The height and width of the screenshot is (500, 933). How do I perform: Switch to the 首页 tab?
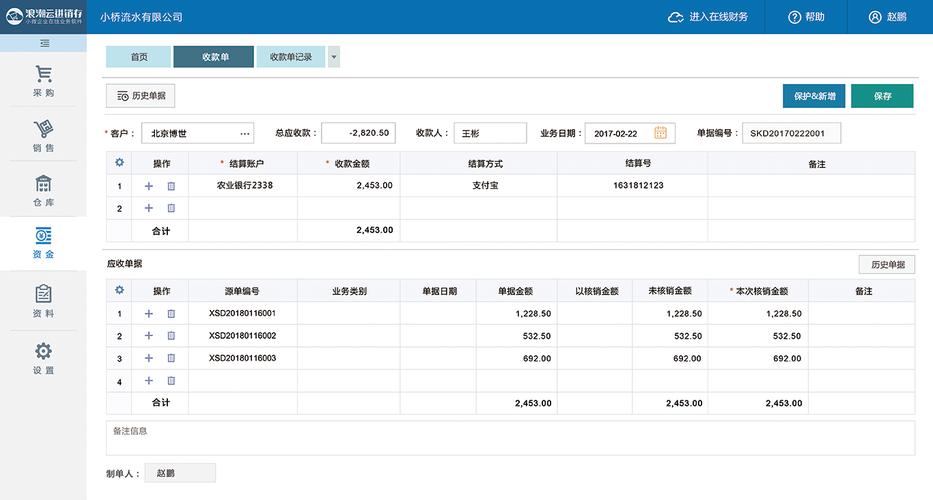coord(139,57)
